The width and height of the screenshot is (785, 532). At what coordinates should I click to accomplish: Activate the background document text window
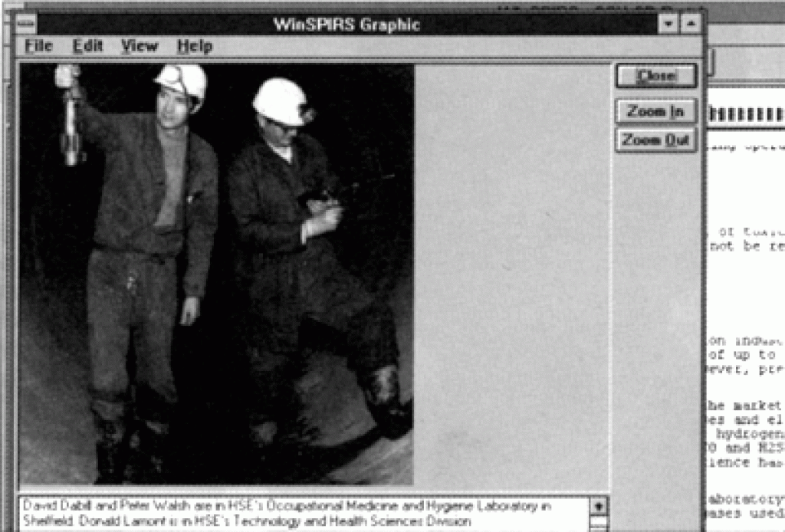tap(746, 310)
